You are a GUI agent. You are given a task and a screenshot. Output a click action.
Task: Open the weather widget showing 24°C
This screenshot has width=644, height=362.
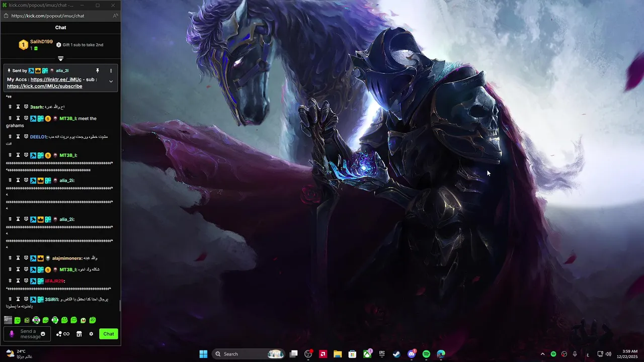[20, 354]
